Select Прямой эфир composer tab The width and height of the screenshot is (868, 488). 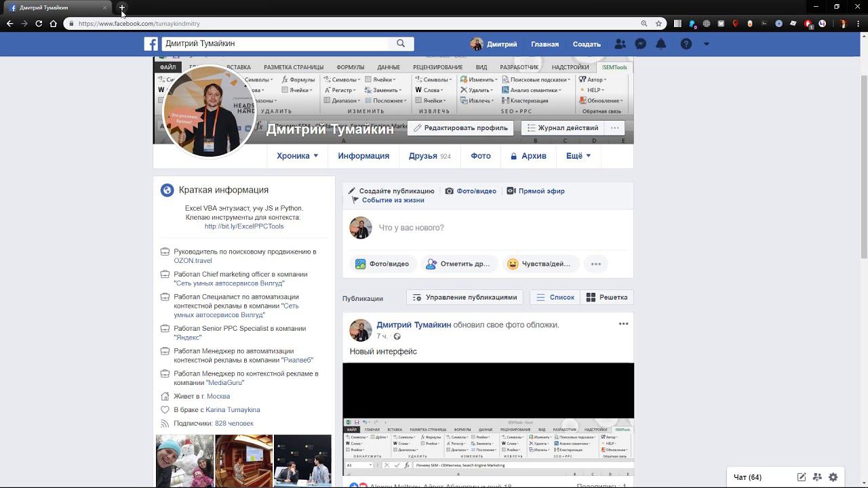(536, 191)
